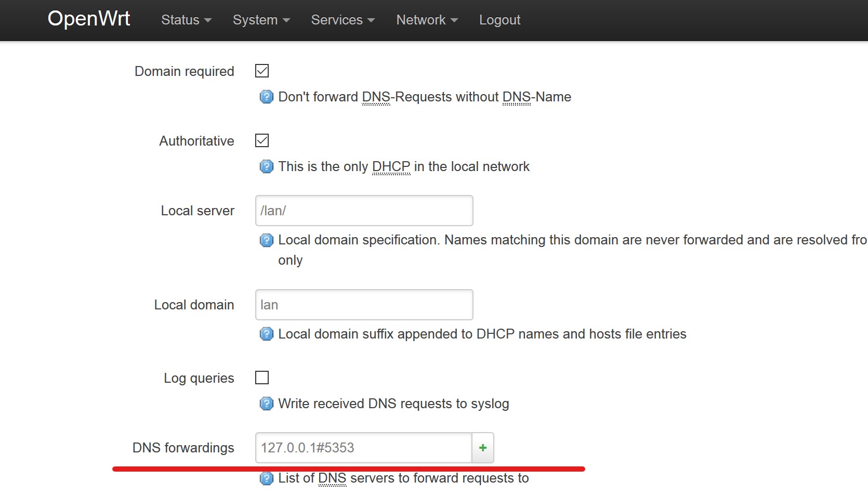Screen dimensions: 868x494
Task: Click help icon under Local domain field
Action: 266,334
